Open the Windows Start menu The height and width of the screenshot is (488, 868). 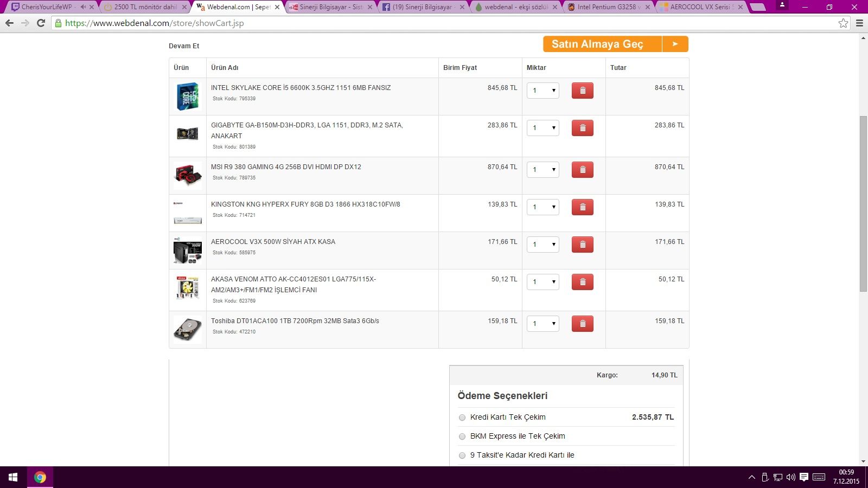point(13,477)
